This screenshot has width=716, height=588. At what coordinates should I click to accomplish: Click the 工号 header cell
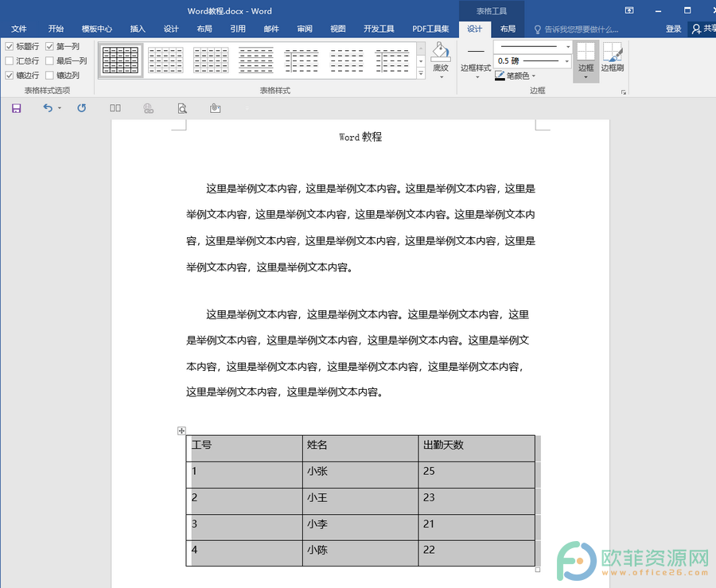pos(244,448)
